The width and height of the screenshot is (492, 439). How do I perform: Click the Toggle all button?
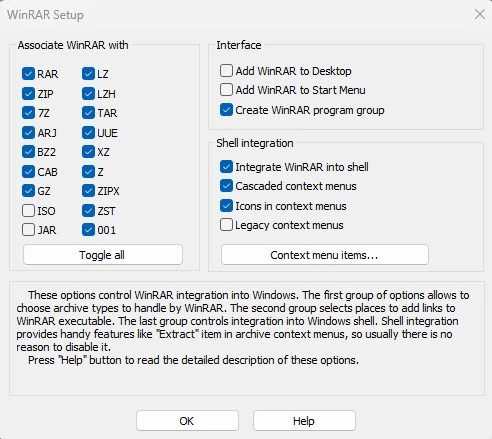103,255
